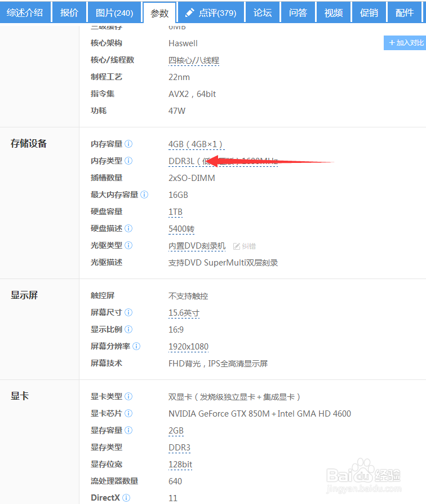426x504 pixels.
Task: Click the 纠错 edit icon
Action: [237, 246]
